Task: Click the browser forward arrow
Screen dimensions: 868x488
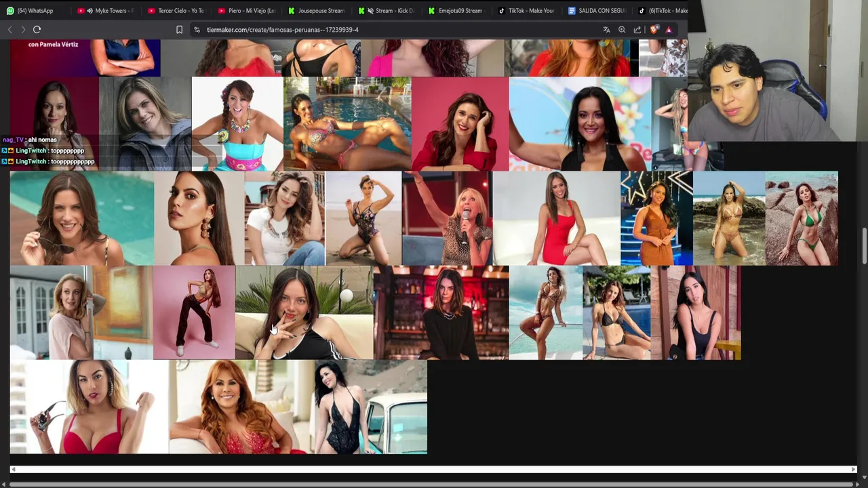Action: (23, 30)
